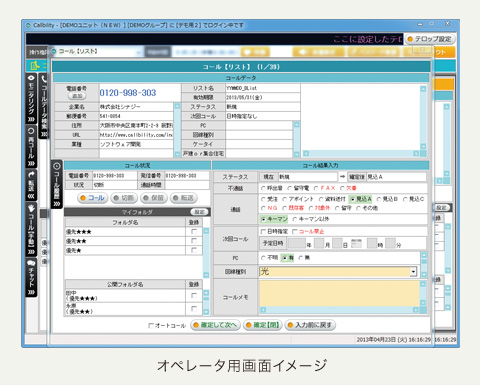
Task: Click scroll-down arrow beside 業種 field
Action: click(177, 154)
